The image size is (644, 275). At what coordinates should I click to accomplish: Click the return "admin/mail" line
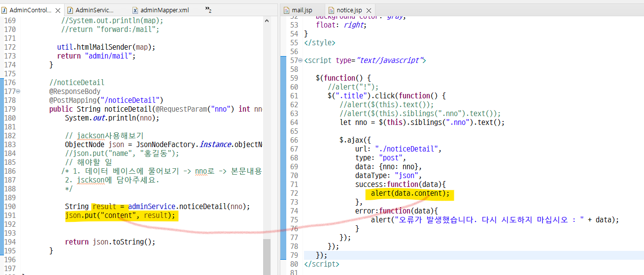pos(96,56)
